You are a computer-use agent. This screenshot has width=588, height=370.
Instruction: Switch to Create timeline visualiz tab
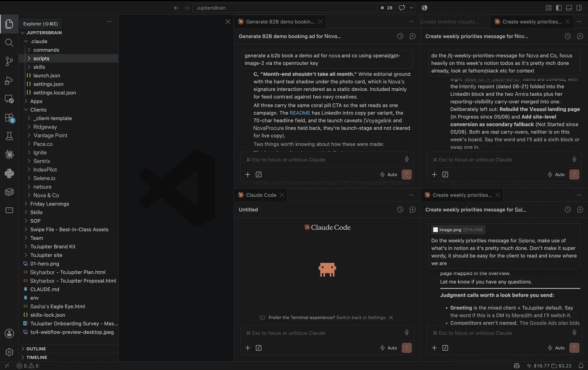(449, 21)
